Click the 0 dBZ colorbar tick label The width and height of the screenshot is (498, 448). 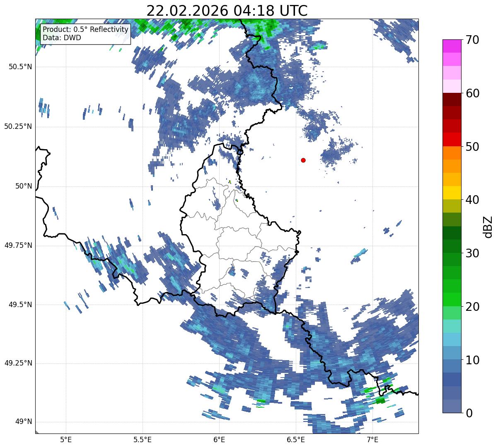(469, 413)
